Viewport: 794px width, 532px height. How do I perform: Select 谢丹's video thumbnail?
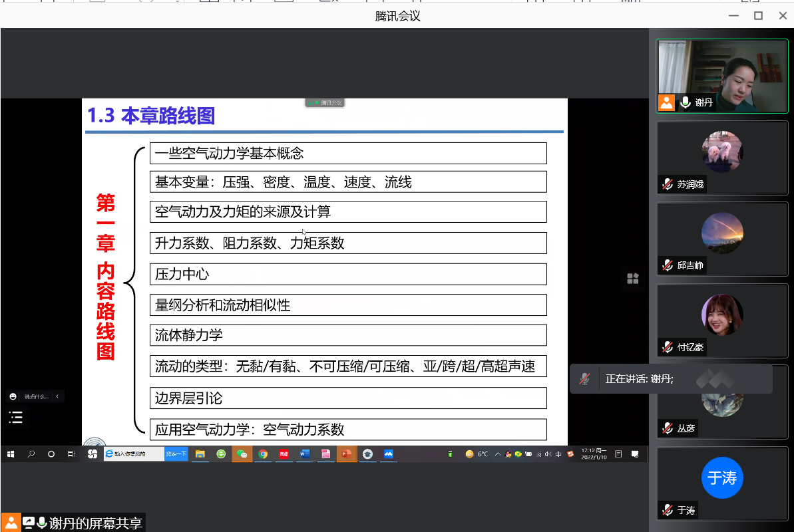(722, 74)
